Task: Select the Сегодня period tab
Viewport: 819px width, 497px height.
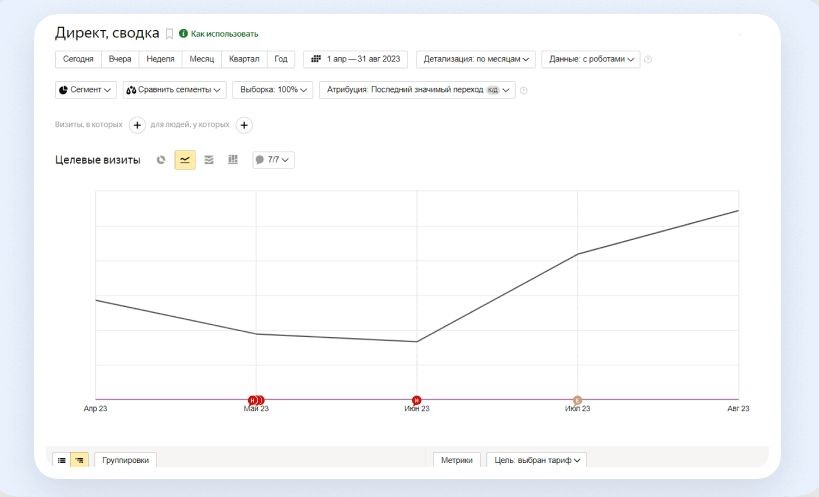Action: tap(78, 59)
